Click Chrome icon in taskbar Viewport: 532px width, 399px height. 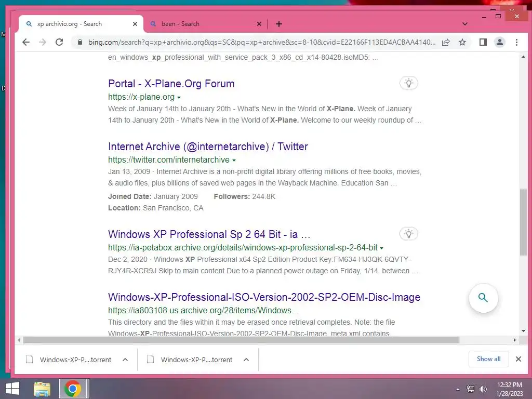point(72,389)
